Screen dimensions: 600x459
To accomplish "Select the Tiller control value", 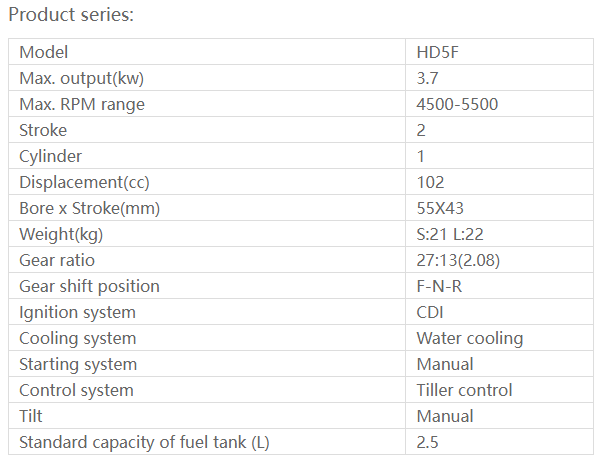I will click(x=464, y=391).
